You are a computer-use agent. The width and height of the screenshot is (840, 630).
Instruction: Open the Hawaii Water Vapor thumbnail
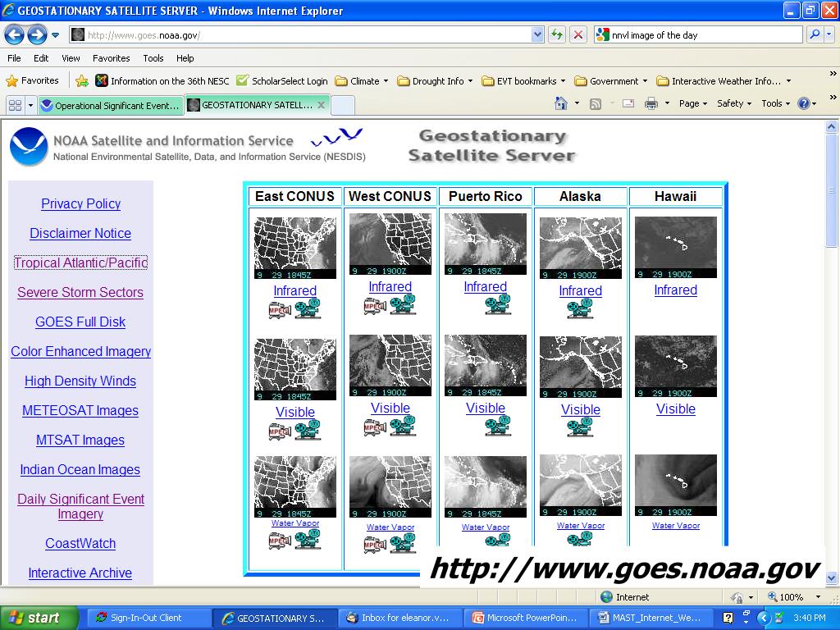point(676,486)
